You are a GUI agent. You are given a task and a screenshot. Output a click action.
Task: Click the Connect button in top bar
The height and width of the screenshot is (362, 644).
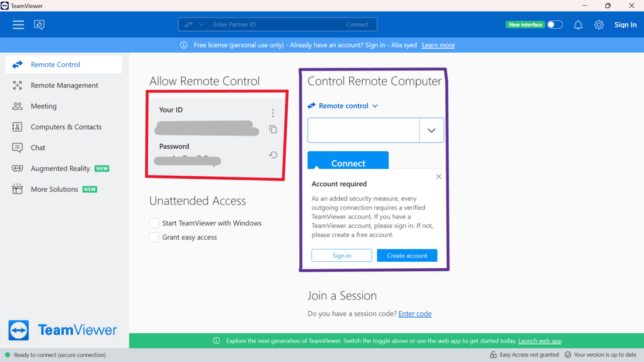357,25
